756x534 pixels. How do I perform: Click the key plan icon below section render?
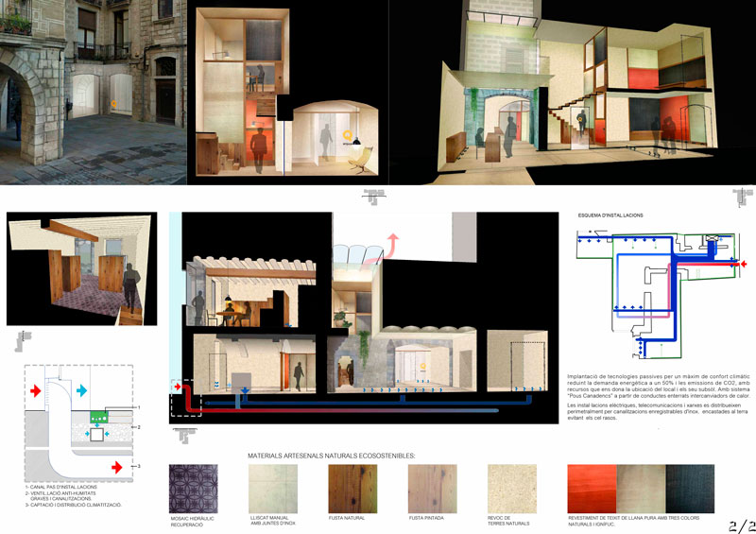pyautogui.click(x=374, y=197)
